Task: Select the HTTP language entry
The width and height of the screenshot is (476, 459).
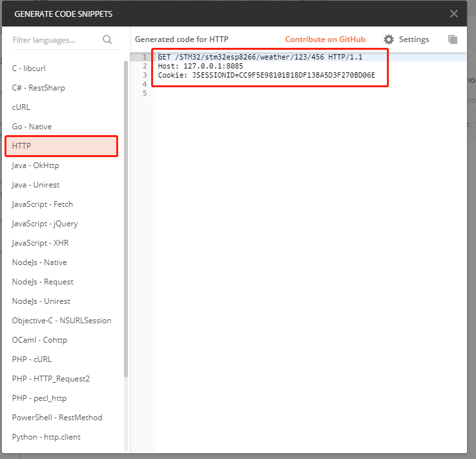Action: coord(61,146)
